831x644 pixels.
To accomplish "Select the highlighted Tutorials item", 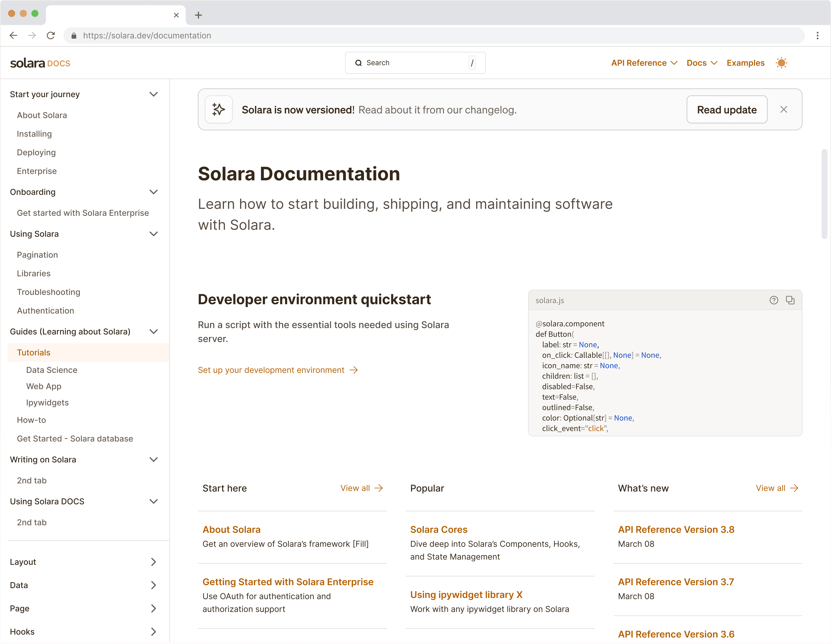I will click(x=88, y=353).
